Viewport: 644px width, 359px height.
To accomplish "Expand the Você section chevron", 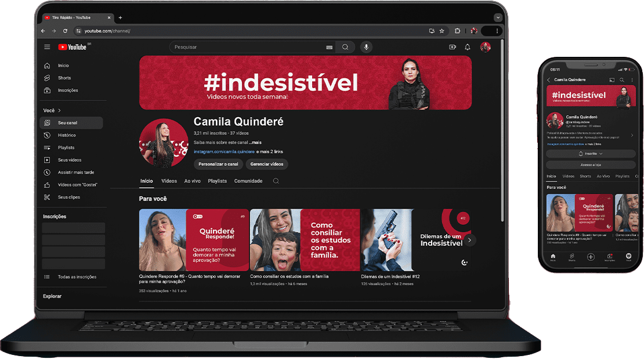I will pos(59,110).
